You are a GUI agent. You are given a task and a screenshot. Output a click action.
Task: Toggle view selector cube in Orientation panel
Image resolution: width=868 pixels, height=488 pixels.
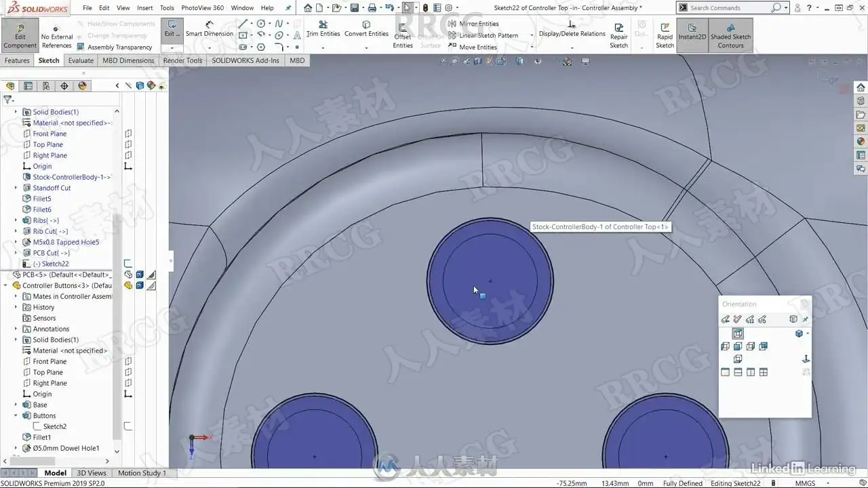click(793, 319)
